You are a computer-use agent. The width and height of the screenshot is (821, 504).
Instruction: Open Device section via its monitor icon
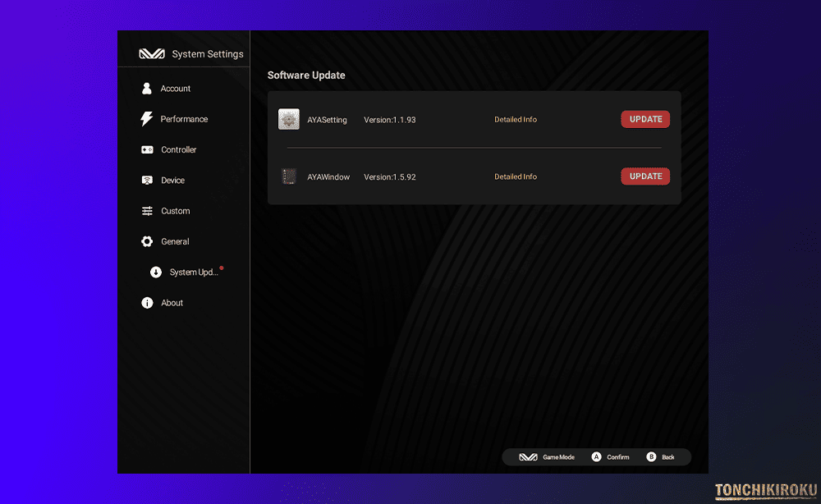pos(147,181)
